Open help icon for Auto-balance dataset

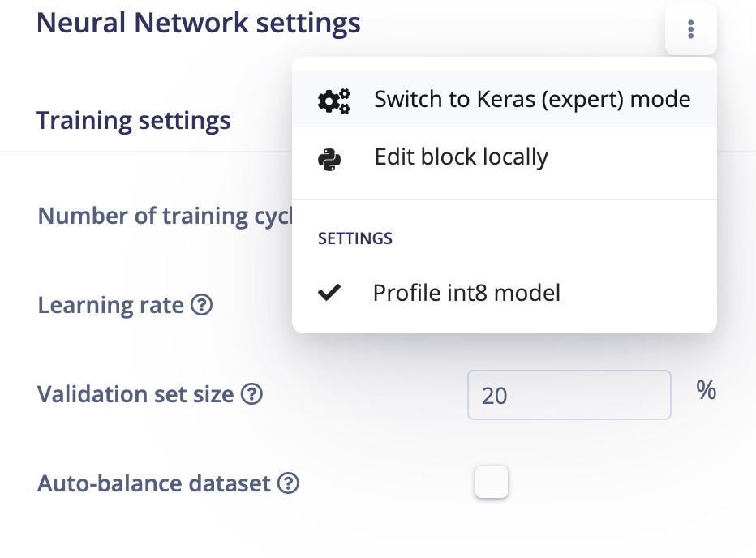pyautogui.click(x=288, y=483)
